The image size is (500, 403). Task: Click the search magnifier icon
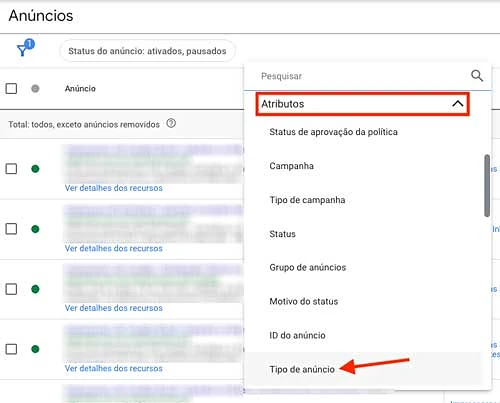(x=477, y=76)
